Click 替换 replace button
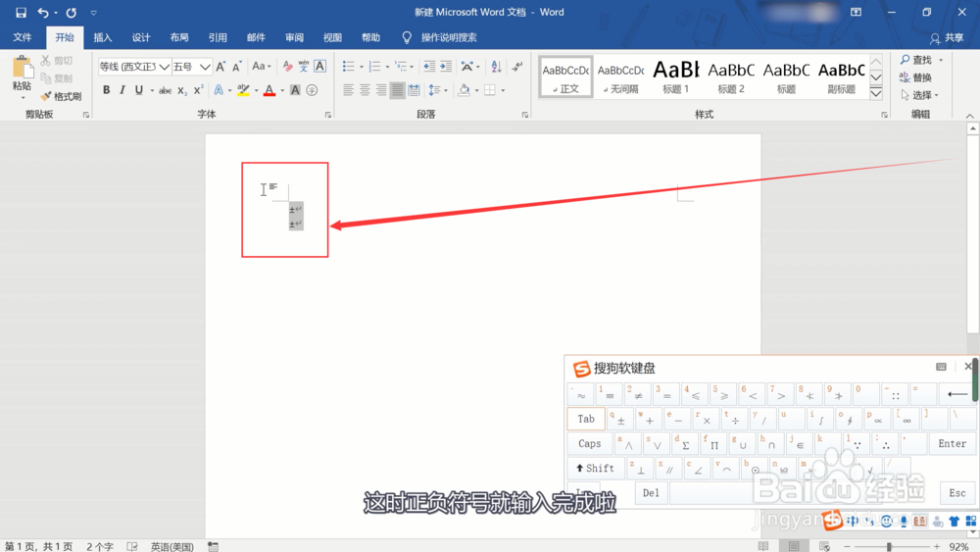This screenshot has width=980, height=552. (x=916, y=77)
